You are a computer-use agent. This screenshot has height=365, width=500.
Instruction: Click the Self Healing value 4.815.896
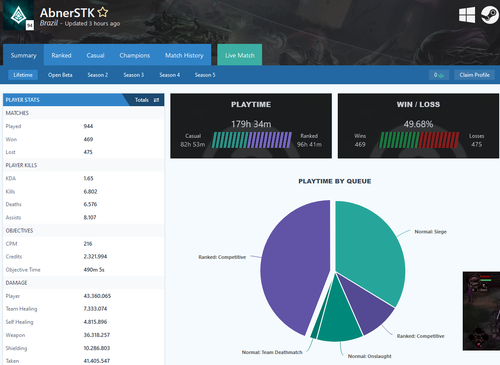coord(95,322)
